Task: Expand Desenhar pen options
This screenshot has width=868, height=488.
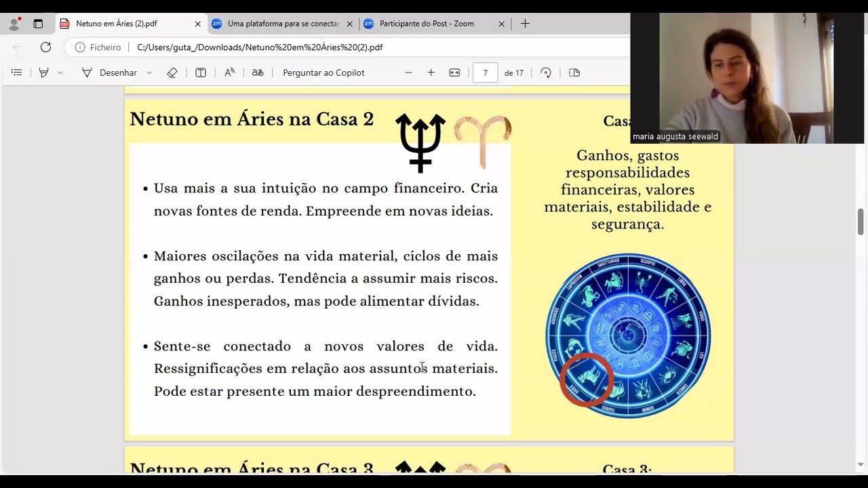Action: 149,73
